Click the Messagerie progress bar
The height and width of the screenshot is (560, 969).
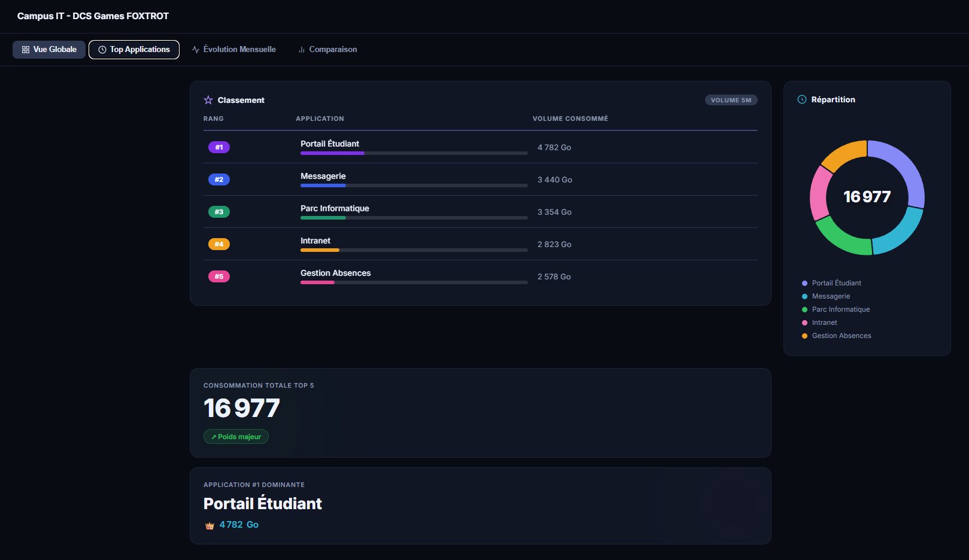coord(414,185)
